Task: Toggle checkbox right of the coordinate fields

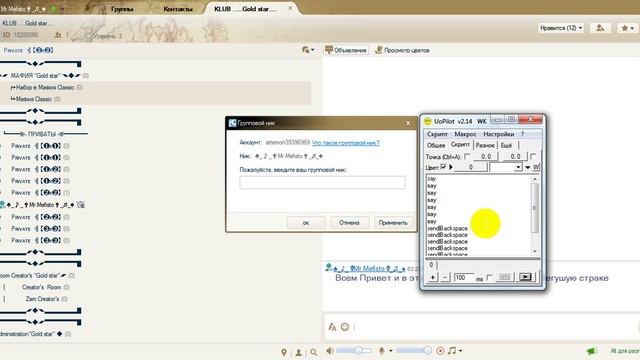Action: click(x=533, y=156)
